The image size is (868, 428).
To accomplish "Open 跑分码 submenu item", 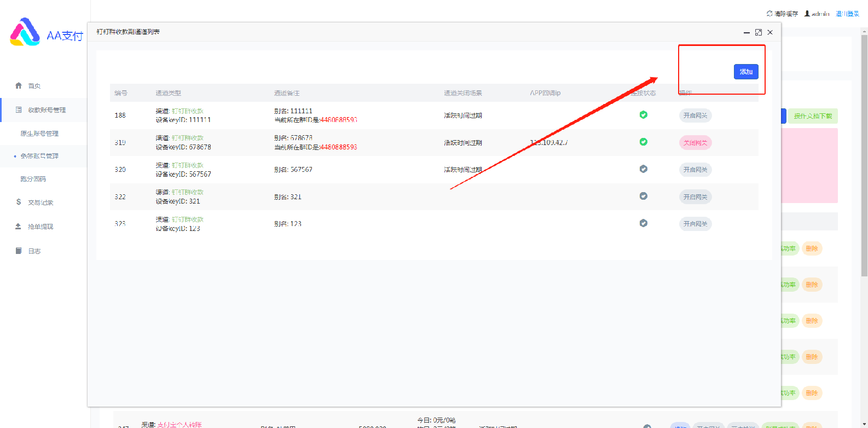I will [33, 179].
